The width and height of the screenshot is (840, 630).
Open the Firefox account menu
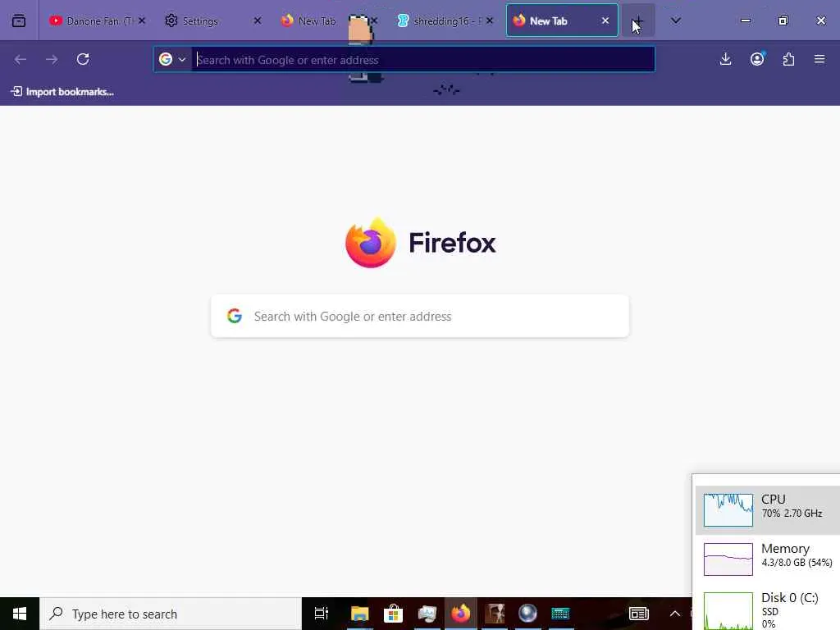757,59
